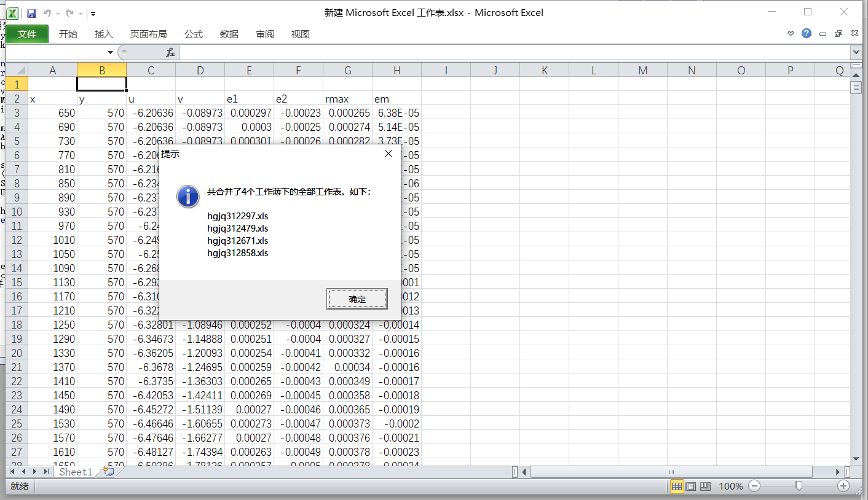Click the rmax header in G2
Image resolution: width=868 pixels, height=500 pixels.
pyautogui.click(x=347, y=98)
